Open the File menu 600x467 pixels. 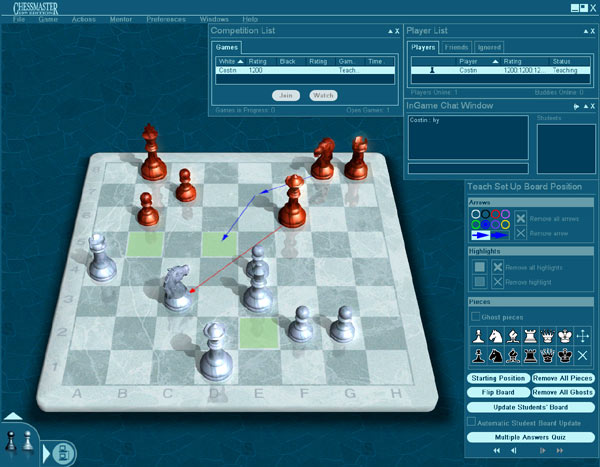pos(19,19)
